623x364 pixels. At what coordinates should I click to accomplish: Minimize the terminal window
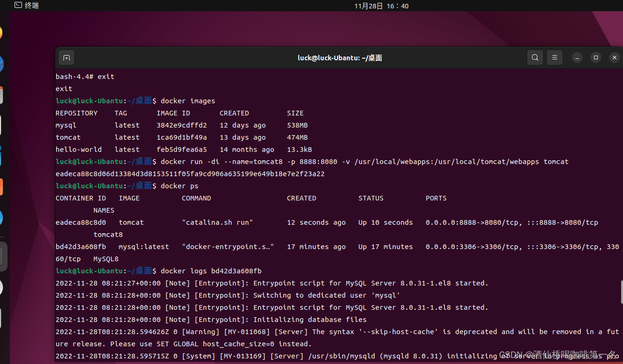click(577, 57)
